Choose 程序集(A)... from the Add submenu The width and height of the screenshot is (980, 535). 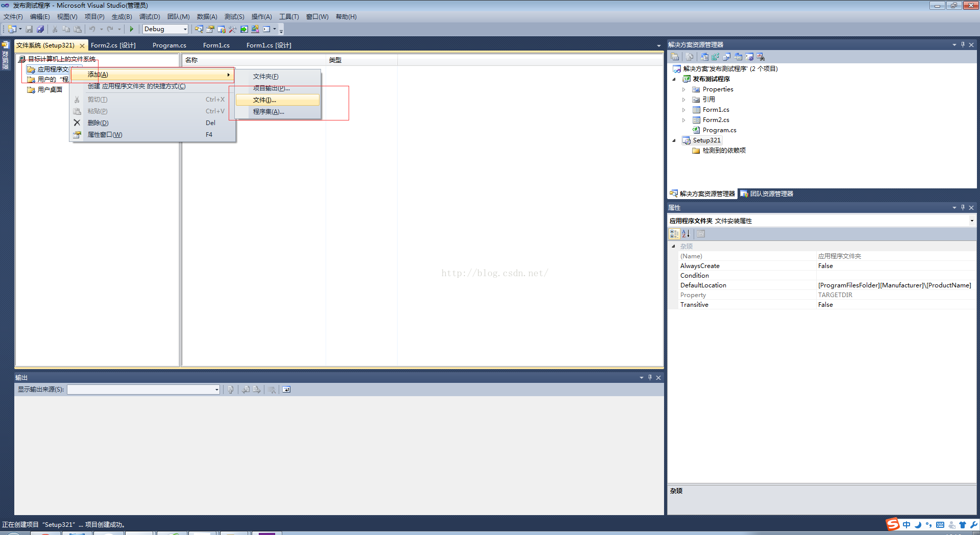[278, 112]
